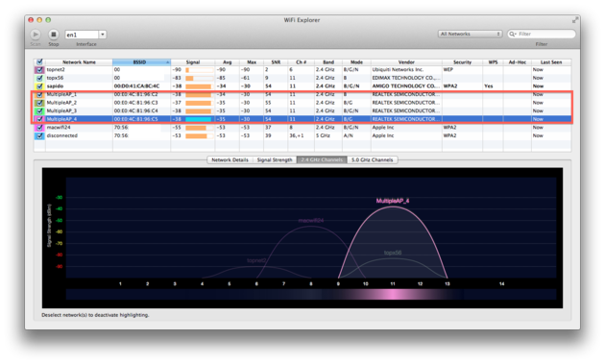Switch to 2.4 GHz Channels tab

[x=322, y=159]
